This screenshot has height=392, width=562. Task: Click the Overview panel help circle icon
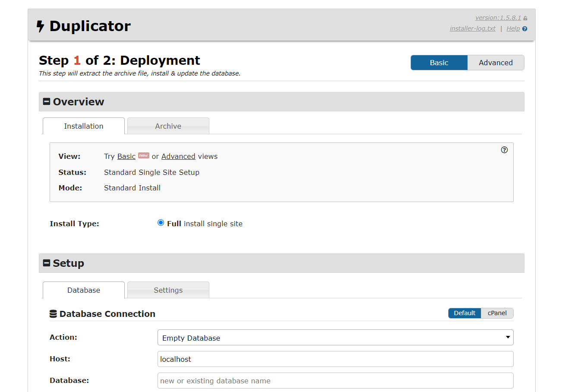pyautogui.click(x=504, y=150)
